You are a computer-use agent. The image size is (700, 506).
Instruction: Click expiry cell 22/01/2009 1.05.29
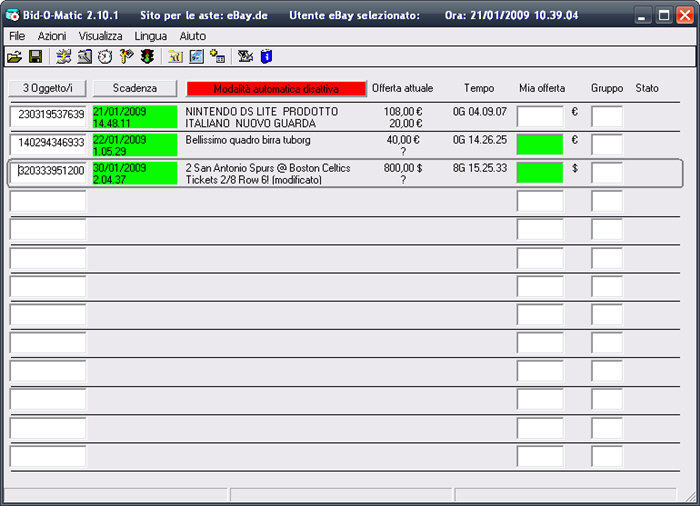click(x=135, y=145)
